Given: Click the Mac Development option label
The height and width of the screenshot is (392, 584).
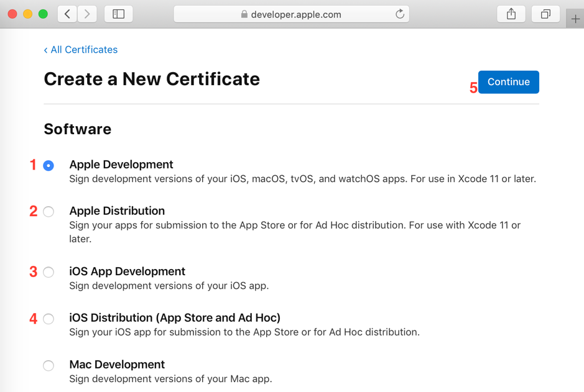Looking at the screenshot, I should (x=117, y=365).
